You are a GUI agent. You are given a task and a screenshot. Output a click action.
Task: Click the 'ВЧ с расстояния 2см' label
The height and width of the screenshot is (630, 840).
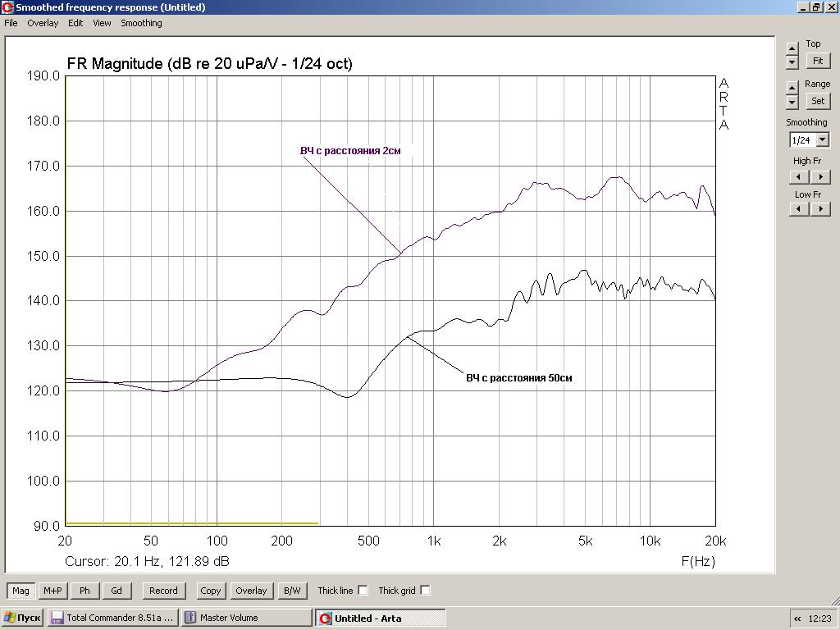(x=350, y=151)
